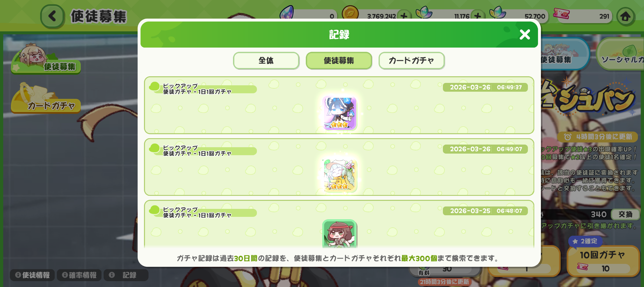The image size is (644, 287).
Task: Switch to the カードガチャ record tab
Action: pyautogui.click(x=412, y=61)
